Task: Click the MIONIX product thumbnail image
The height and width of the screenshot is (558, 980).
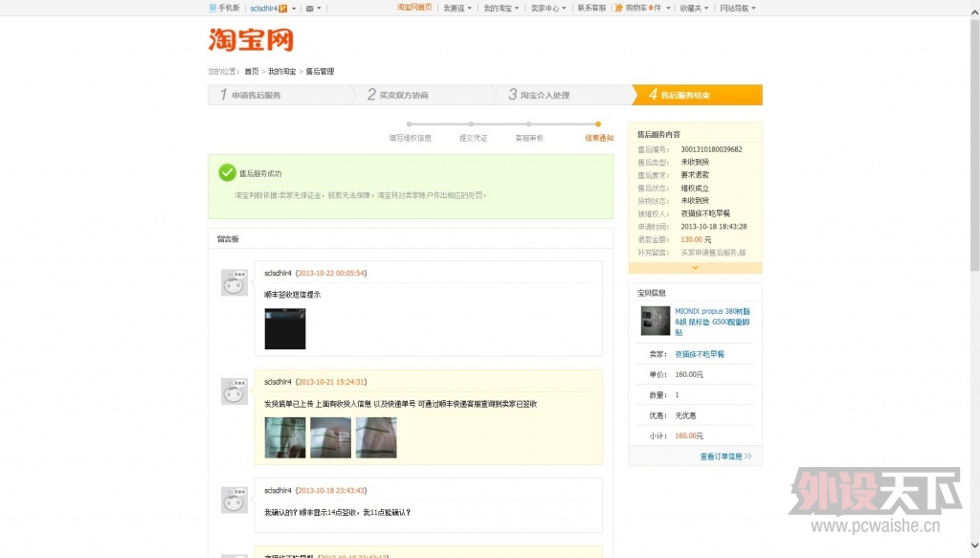Action: coord(655,321)
